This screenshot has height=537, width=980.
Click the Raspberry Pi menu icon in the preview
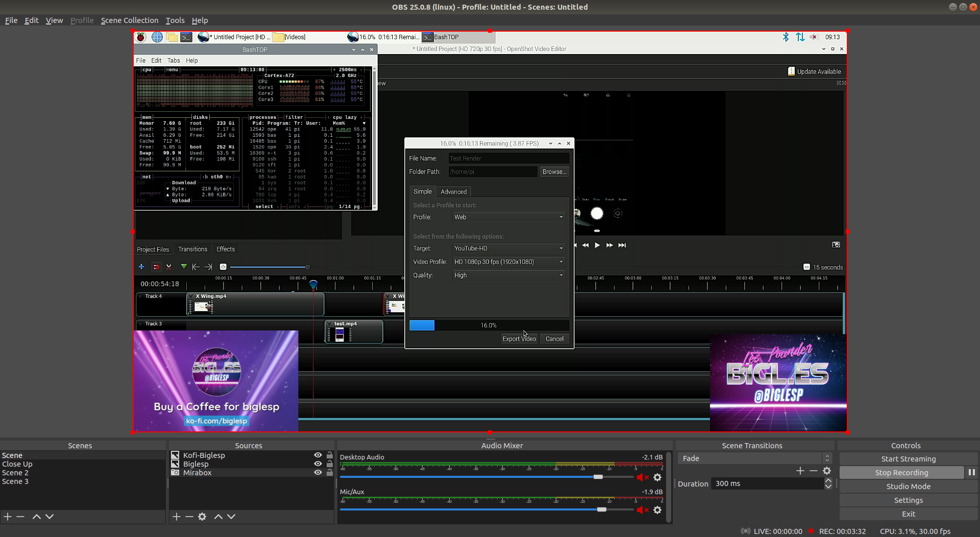click(141, 37)
